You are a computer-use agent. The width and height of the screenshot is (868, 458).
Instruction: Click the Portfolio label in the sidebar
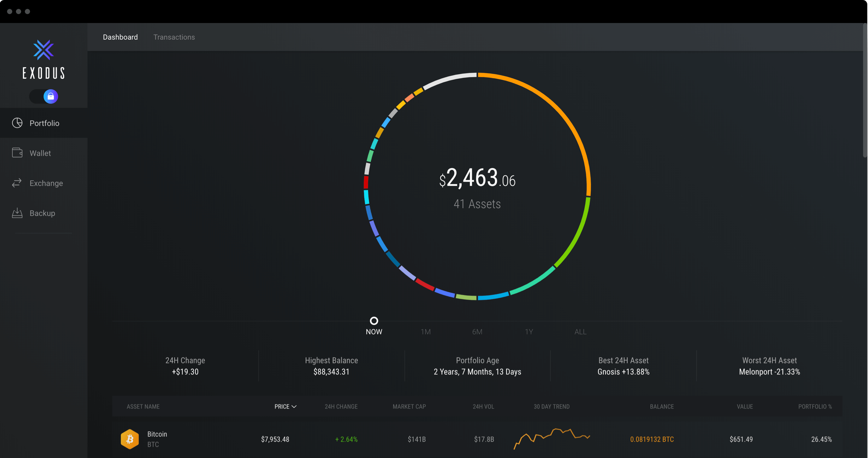coord(44,123)
